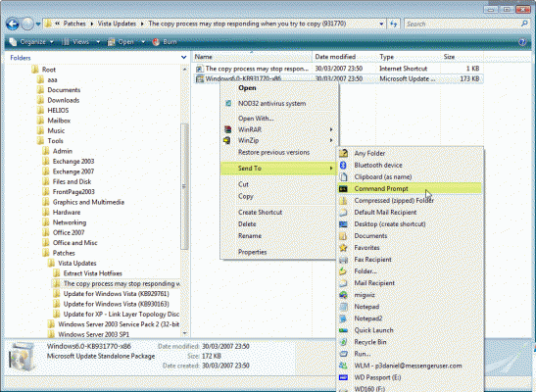This screenshot has width=536, height=392.
Task: Click the Bluetooth device icon
Action: (x=343, y=165)
